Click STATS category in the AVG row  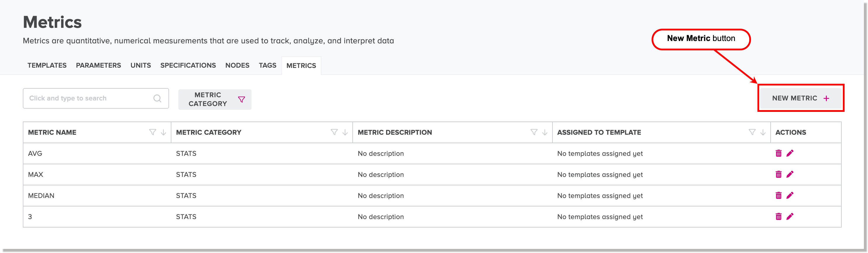186,153
